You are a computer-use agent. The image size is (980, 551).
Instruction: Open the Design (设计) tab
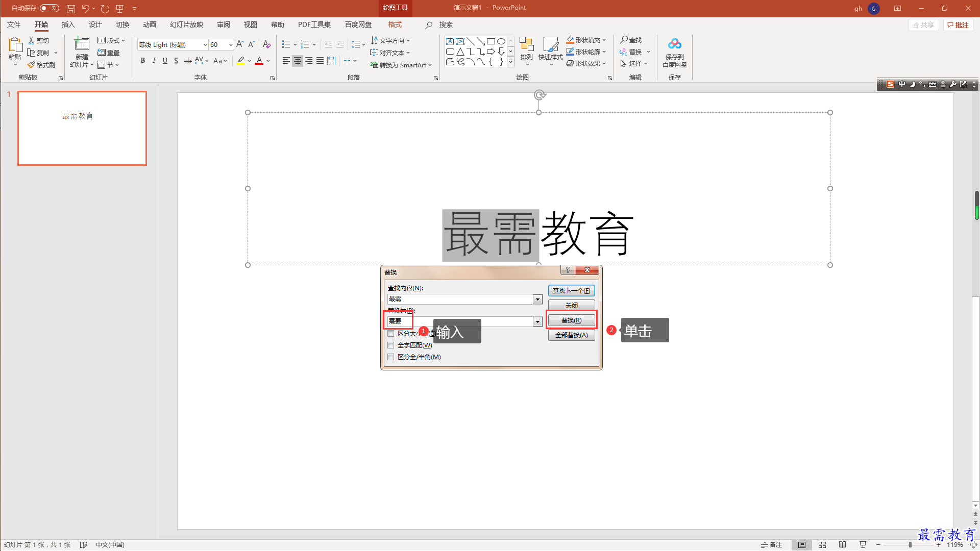coord(95,24)
